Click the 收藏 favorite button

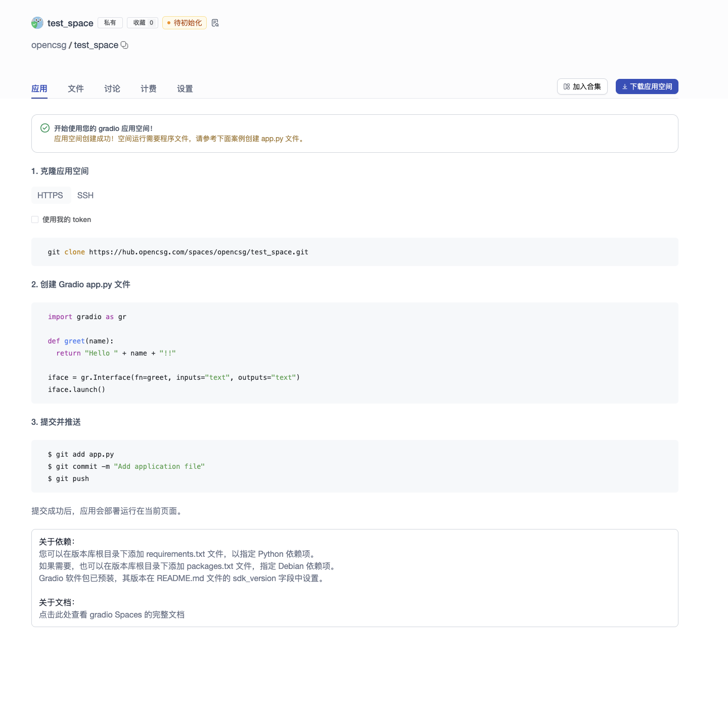(143, 23)
